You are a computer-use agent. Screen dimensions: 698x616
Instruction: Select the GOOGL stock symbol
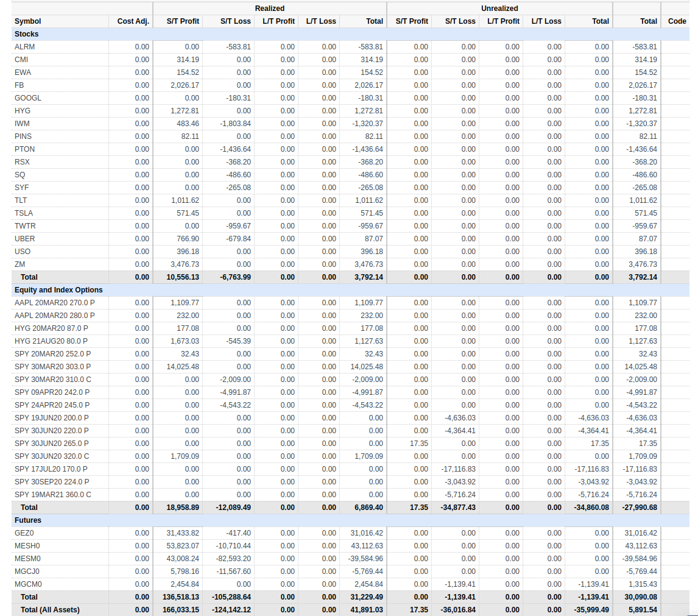27,98
